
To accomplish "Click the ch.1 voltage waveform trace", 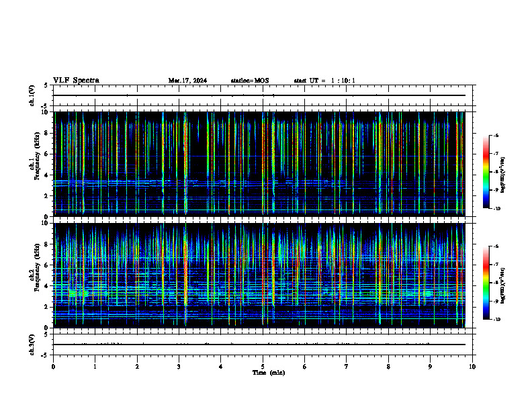I will [x=259, y=95].
